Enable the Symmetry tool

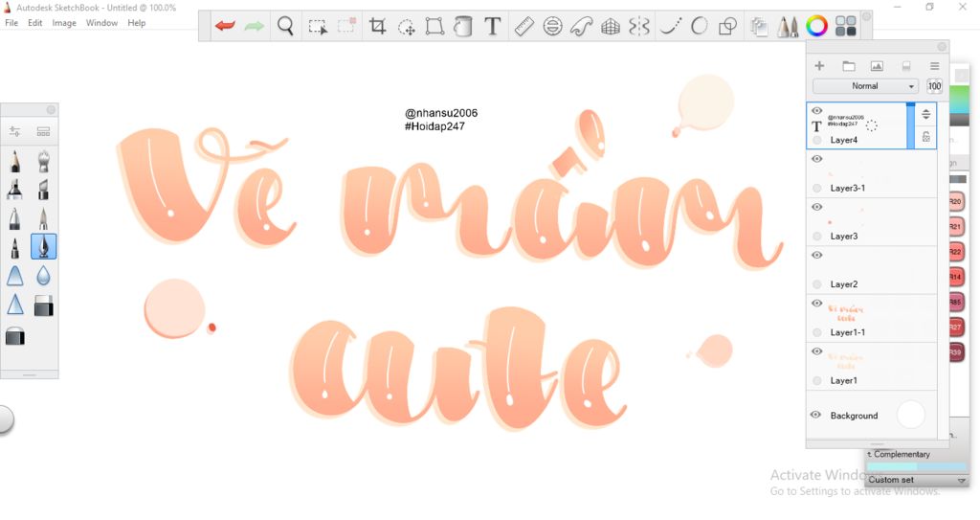coord(638,26)
